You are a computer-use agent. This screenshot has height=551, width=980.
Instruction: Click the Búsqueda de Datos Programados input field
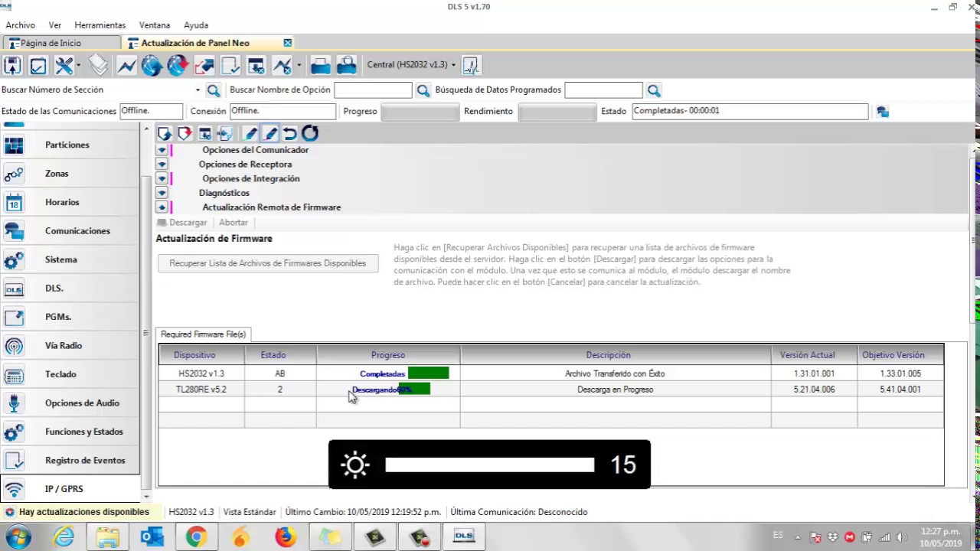(x=603, y=90)
